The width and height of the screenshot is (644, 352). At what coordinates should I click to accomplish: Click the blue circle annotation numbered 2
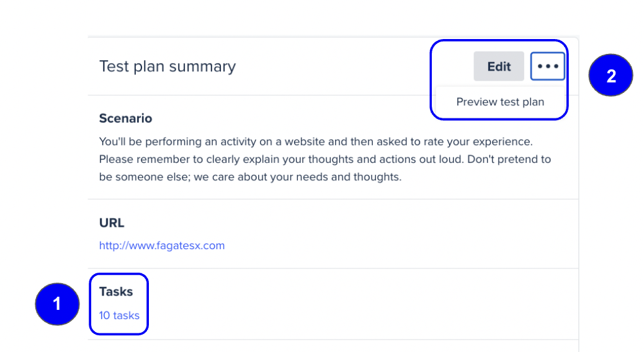point(610,76)
